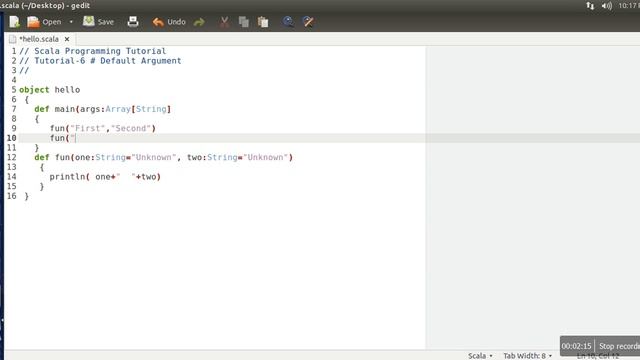Click line number 12 in the gutter
Image resolution: width=640 pixels, height=360 pixels.
pos(11,157)
